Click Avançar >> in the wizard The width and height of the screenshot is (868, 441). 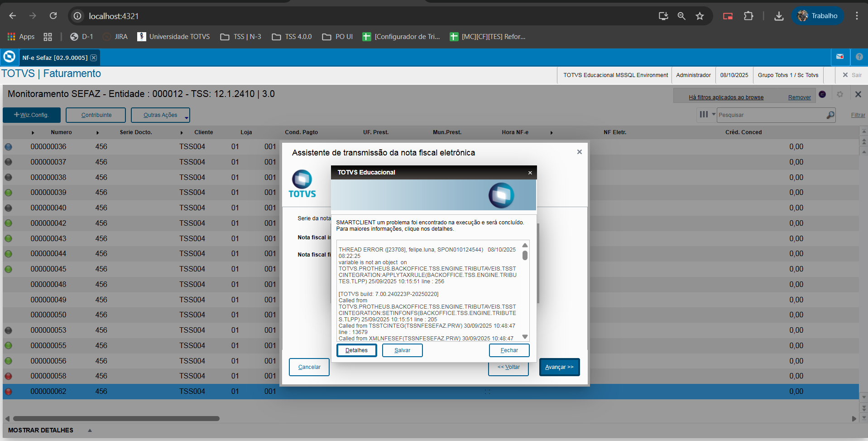click(x=559, y=367)
